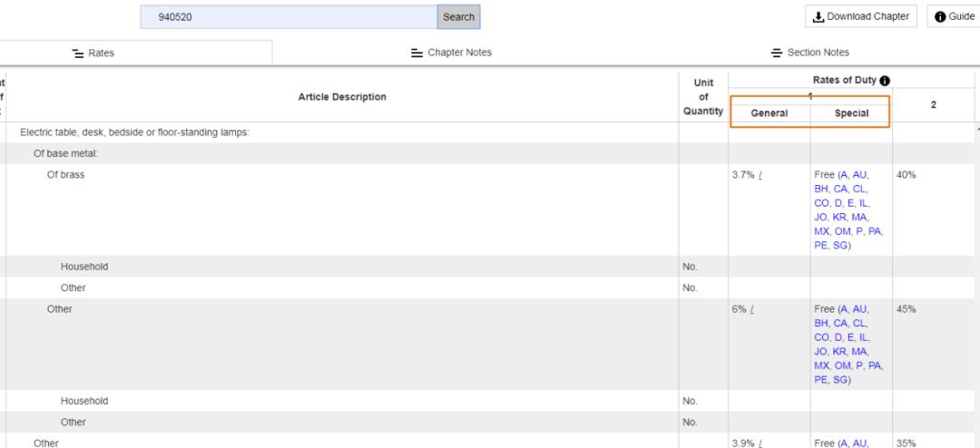
Task: Click MX link in the 6% rate row
Action: click(x=823, y=365)
